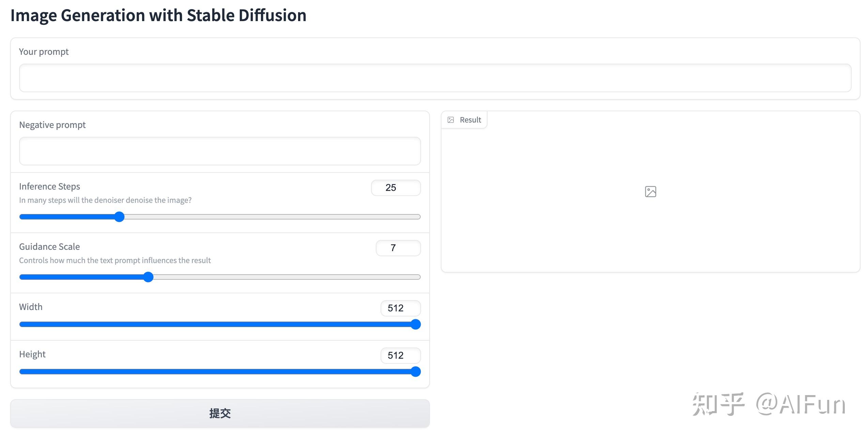Click the Height slider handle
This screenshot has height=439, width=868.
[415, 372]
